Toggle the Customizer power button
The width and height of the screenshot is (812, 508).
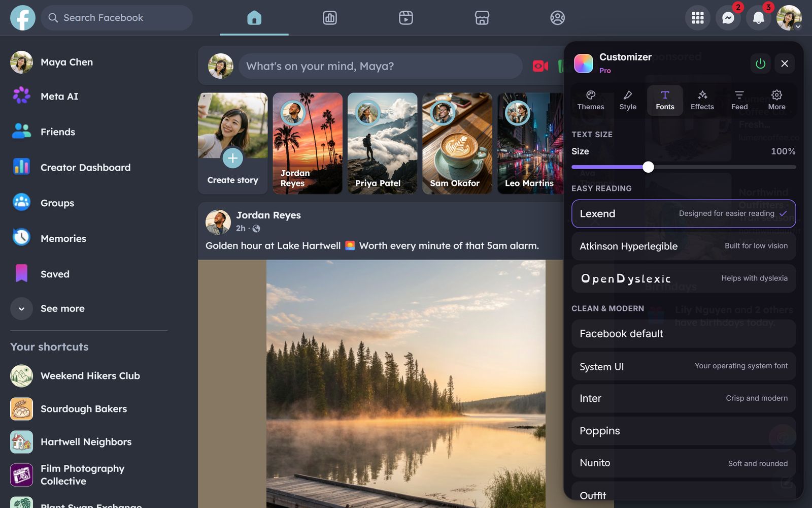pyautogui.click(x=760, y=63)
